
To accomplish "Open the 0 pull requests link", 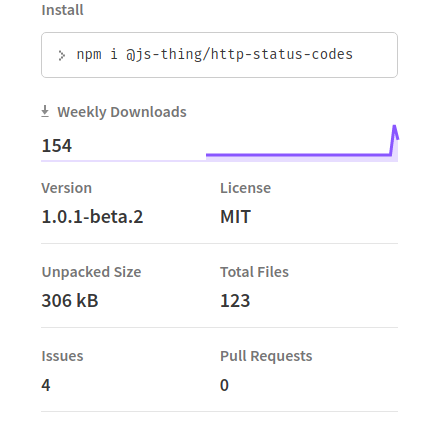I will pyautogui.click(x=224, y=385).
